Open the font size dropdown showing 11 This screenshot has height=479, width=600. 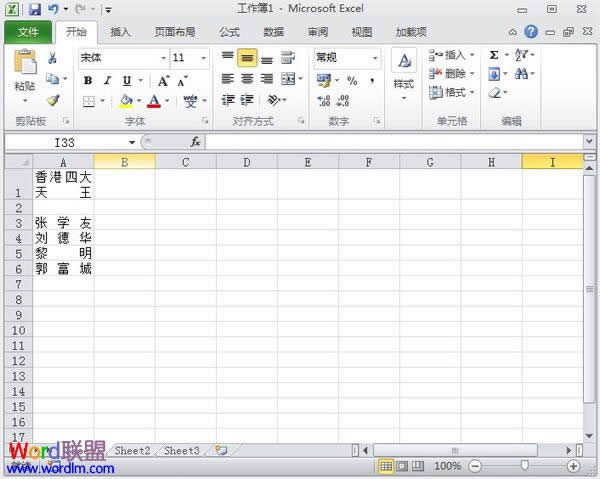pyautogui.click(x=190, y=58)
